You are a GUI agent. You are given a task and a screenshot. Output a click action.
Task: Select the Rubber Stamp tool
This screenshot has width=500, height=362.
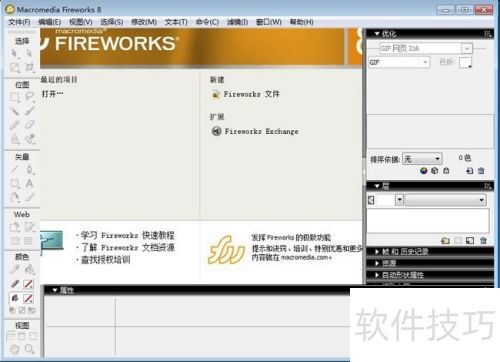[29, 139]
